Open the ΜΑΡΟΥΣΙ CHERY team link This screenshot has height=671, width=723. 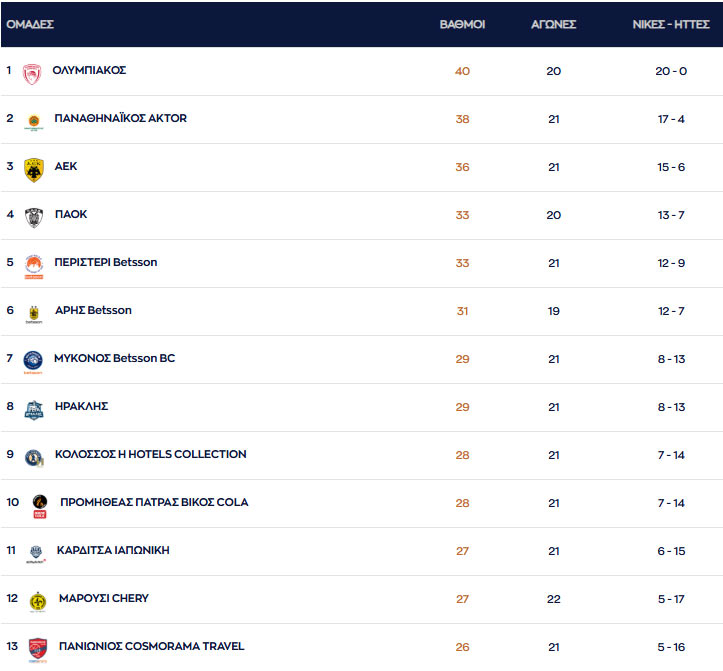point(104,599)
